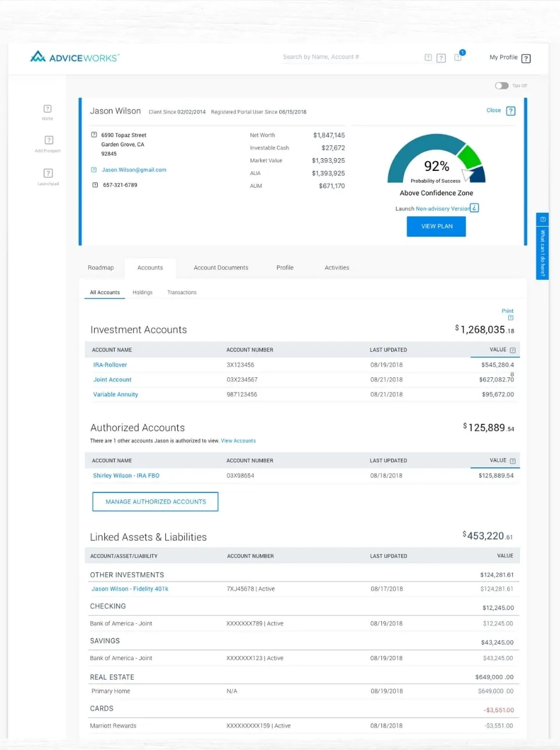
Task: Click MANAGE AUTHORIZED ACCOUNTS button
Action: [155, 502]
